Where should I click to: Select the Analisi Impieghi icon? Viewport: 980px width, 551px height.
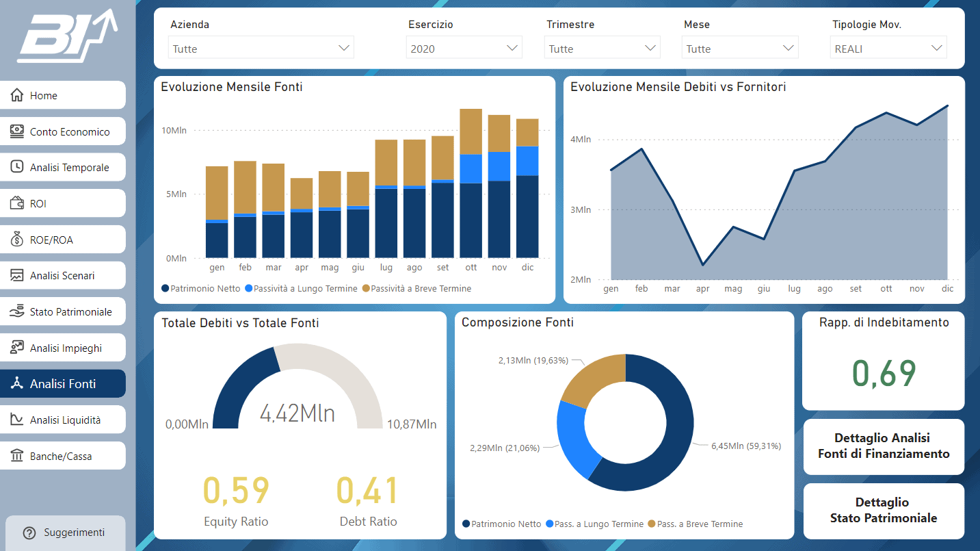(x=17, y=348)
